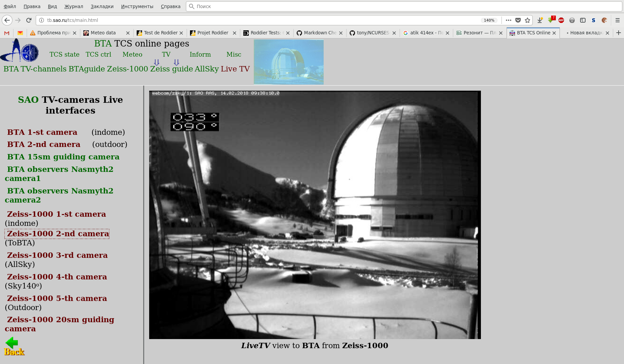The width and height of the screenshot is (624, 364).
Task: Toggle the sidebar view icon
Action: (583, 20)
